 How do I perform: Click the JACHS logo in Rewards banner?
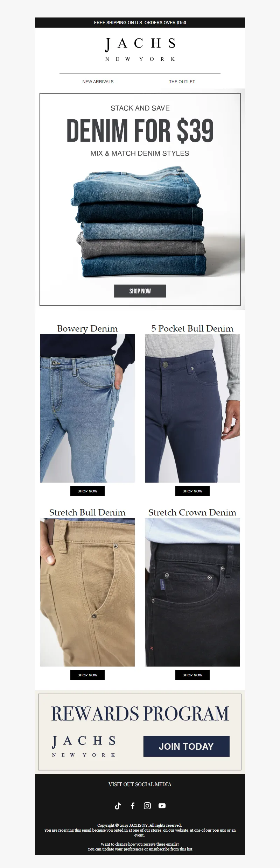pyautogui.click(x=84, y=746)
